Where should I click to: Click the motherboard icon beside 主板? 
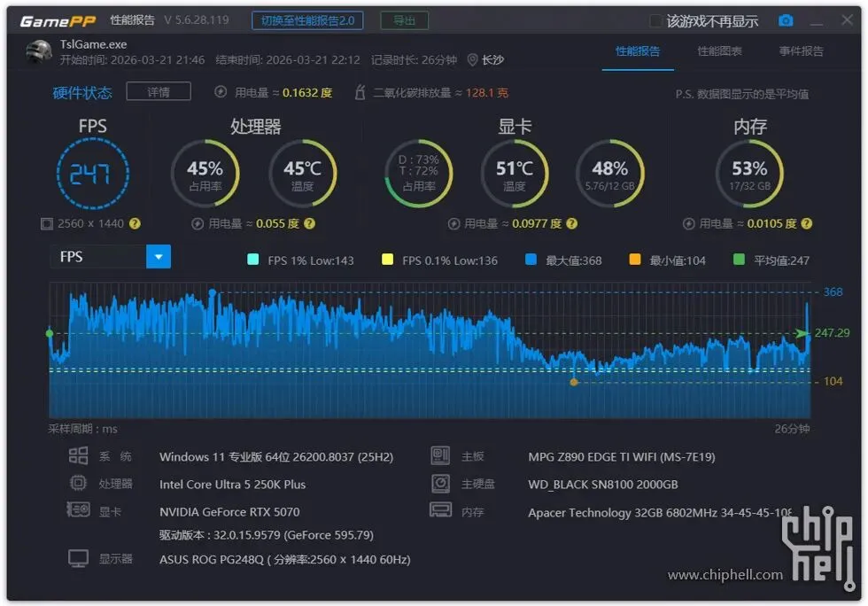[x=441, y=456]
